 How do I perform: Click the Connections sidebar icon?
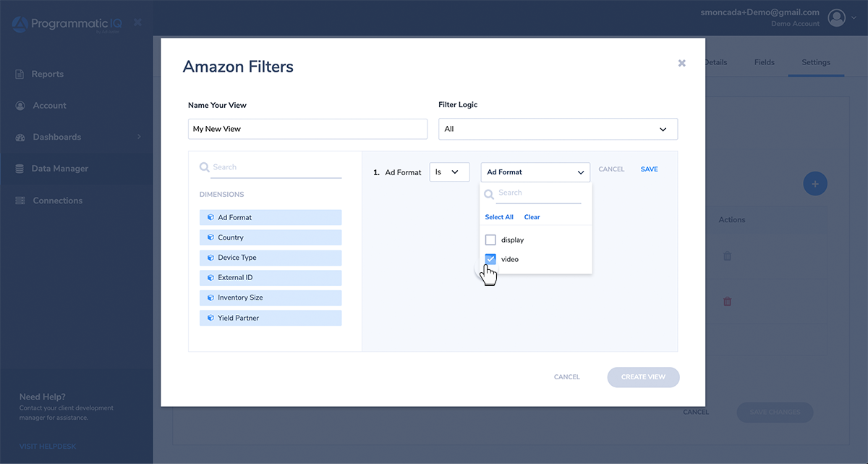pos(20,201)
